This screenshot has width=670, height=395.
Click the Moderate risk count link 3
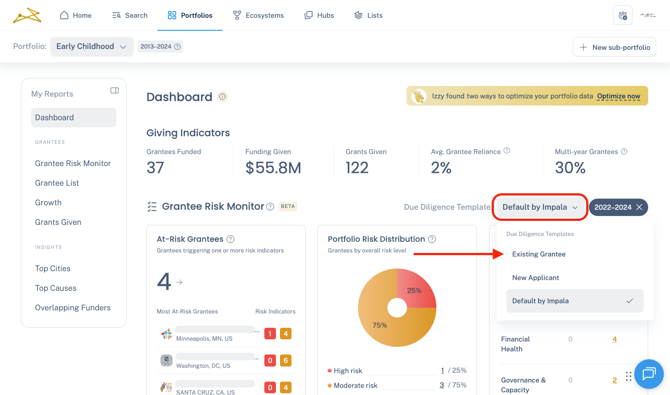click(x=442, y=385)
